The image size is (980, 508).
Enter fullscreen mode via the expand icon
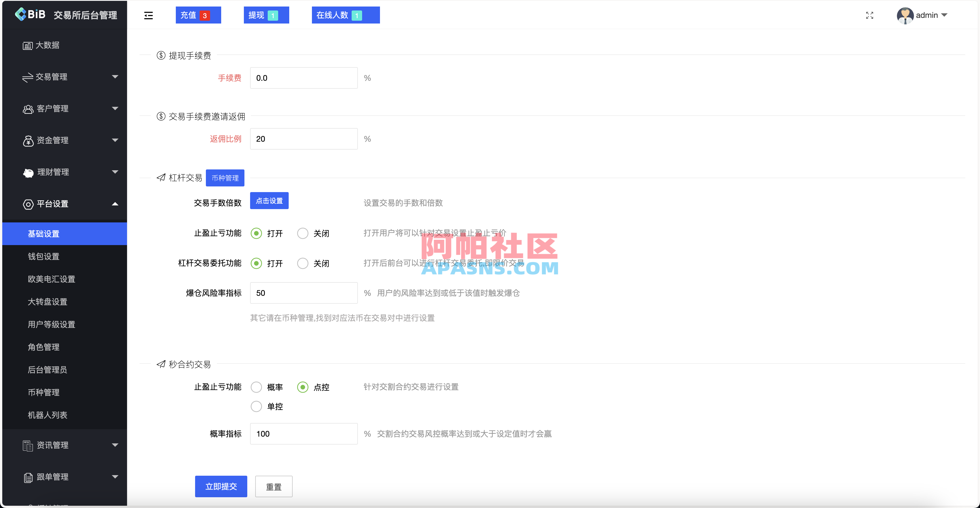870,15
